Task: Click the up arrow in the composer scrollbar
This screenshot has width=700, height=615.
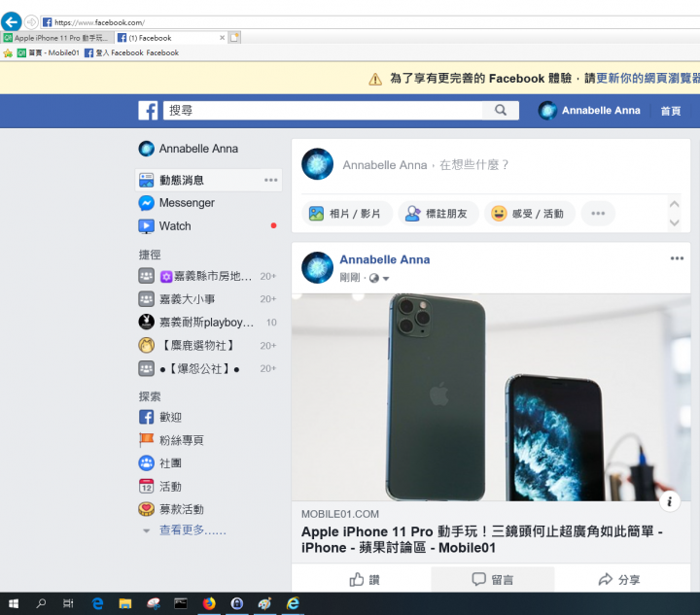Action: tap(674, 204)
